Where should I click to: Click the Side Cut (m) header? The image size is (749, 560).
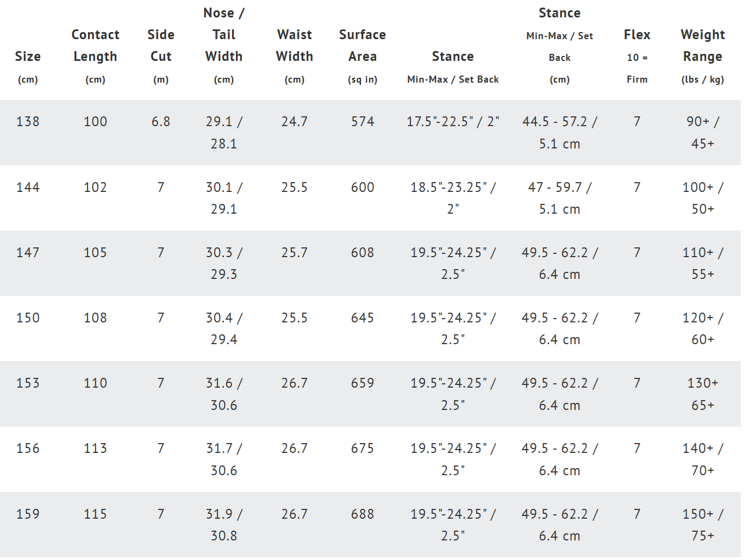[161, 56]
